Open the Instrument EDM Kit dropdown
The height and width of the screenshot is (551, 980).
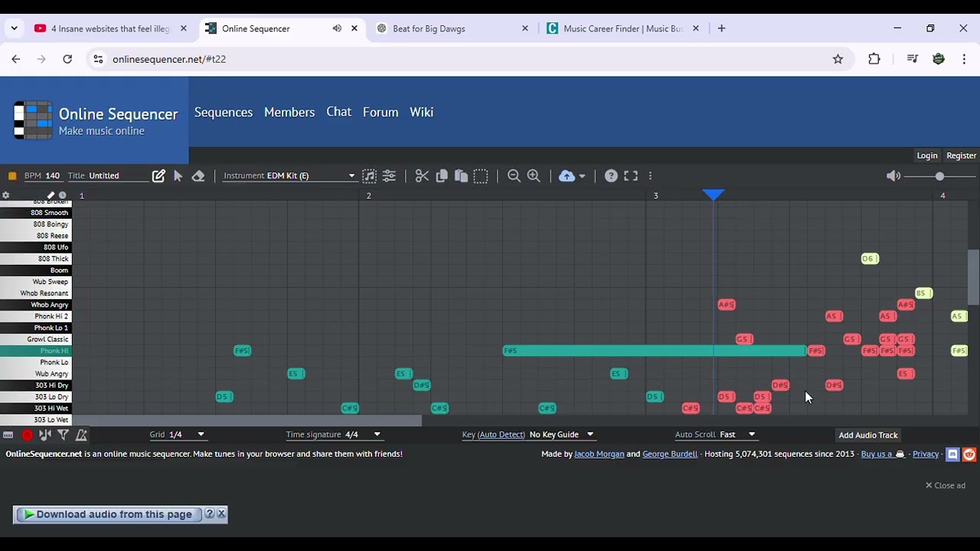(x=289, y=176)
